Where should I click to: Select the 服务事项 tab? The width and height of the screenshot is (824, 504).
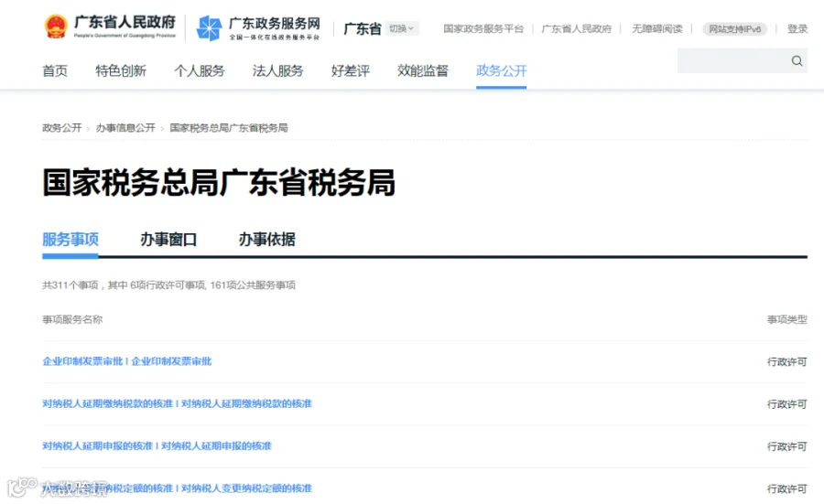coord(70,240)
